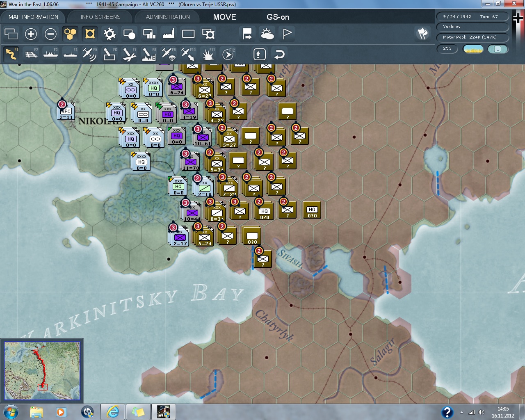The height and width of the screenshot is (420, 525).
Task: Open the volume control in system tray
Action: 482,412
